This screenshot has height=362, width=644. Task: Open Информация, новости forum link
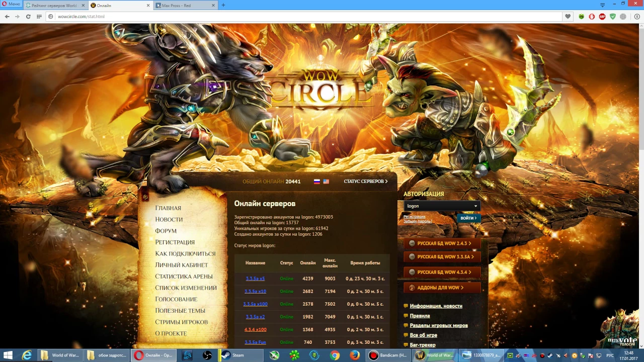(436, 306)
